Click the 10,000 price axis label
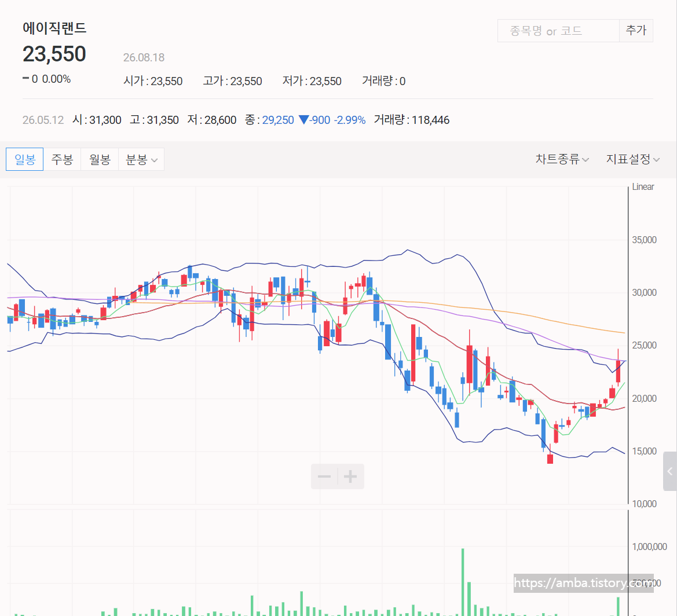Screen dimensions: 677x616 [644, 504]
